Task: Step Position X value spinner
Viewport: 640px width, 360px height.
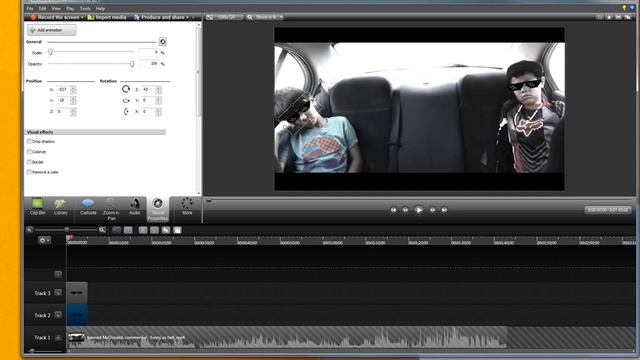Action: [x=73, y=89]
